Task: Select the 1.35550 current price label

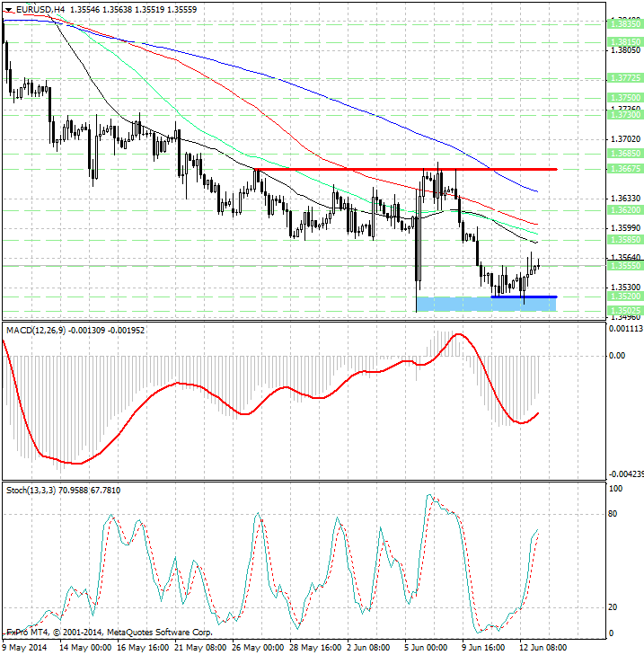Action: pyautogui.click(x=625, y=266)
